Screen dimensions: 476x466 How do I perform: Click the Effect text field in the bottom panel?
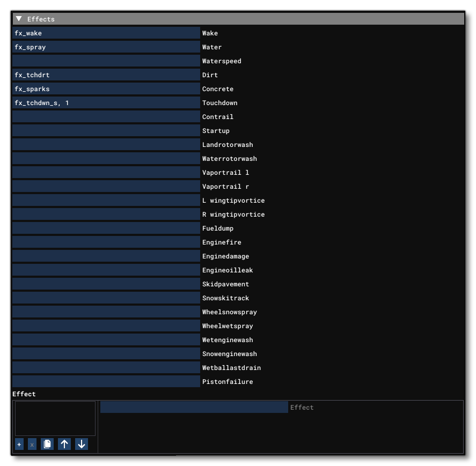tap(194, 407)
